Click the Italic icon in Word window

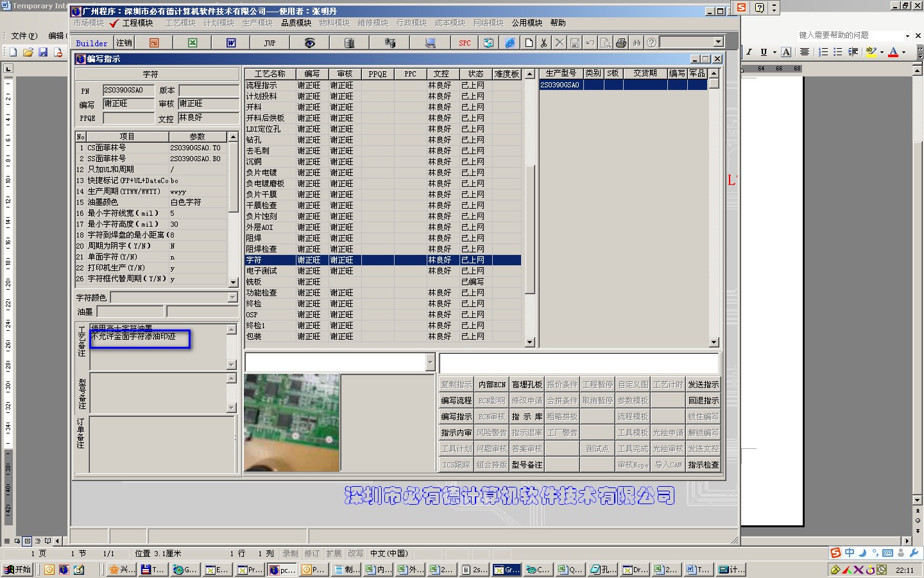coord(748,52)
